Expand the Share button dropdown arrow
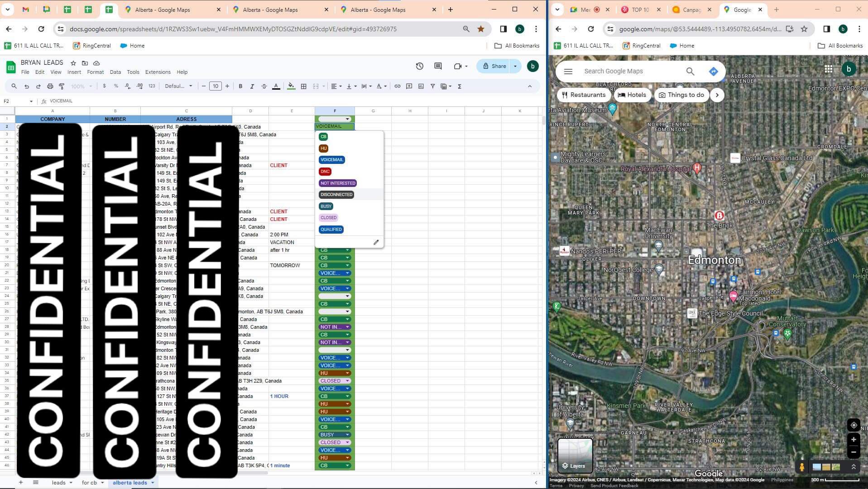Viewport: 868px width, 489px height. (x=515, y=66)
